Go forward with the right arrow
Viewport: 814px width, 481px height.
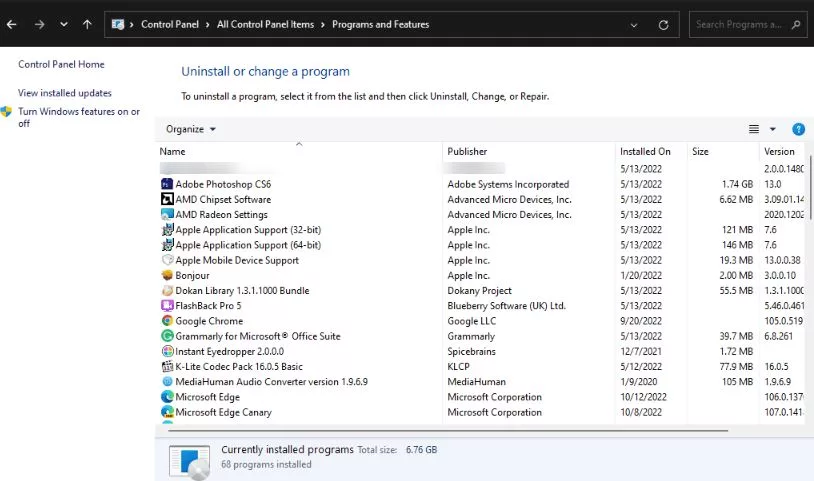point(39,24)
